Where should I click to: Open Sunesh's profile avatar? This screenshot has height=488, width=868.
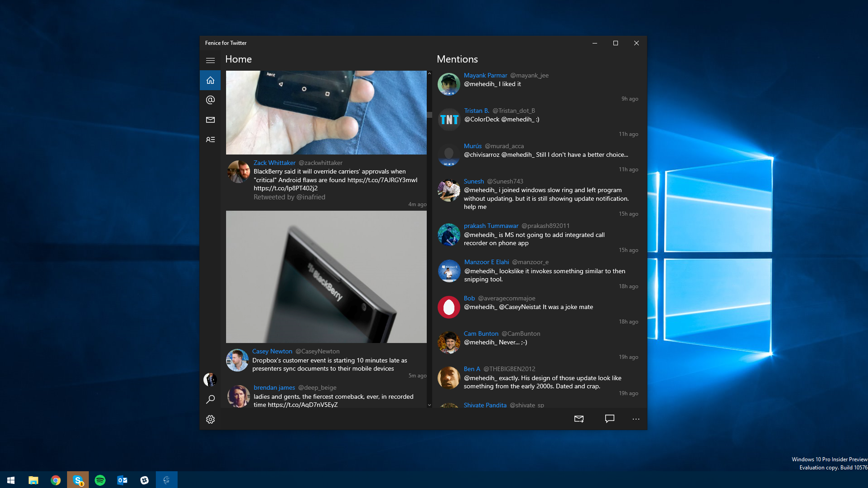tap(449, 190)
